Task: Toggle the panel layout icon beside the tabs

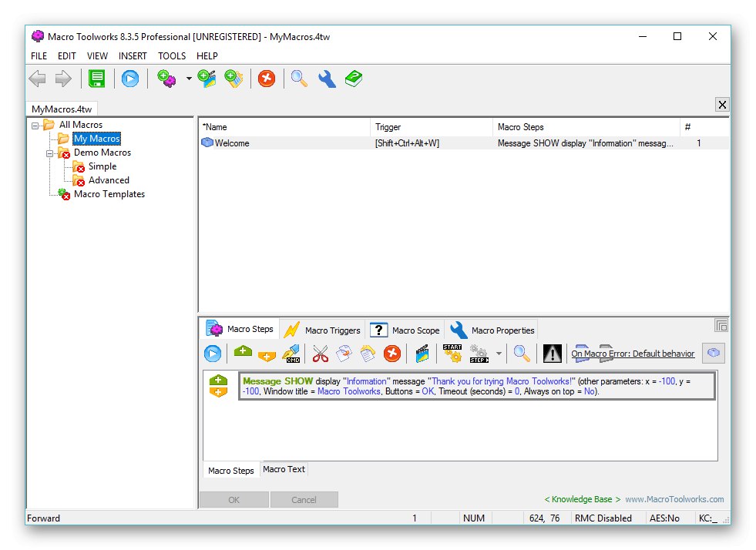Action: [x=721, y=326]
